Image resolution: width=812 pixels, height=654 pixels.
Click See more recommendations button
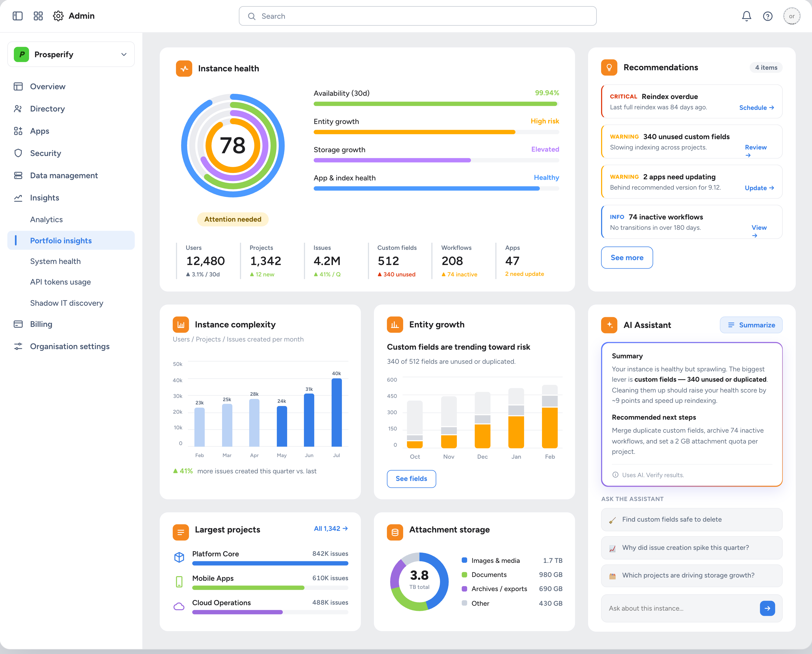coord(627,258)
